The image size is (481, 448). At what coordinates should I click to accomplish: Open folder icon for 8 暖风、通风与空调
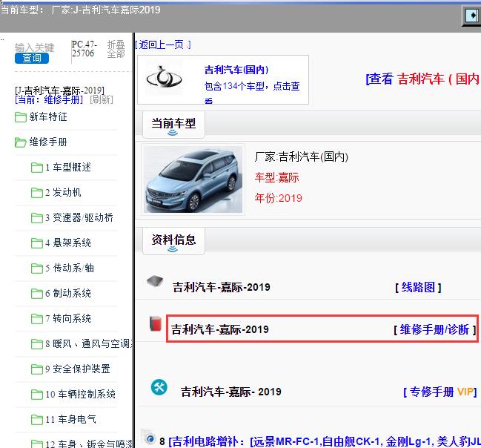[x=37, y=343]
